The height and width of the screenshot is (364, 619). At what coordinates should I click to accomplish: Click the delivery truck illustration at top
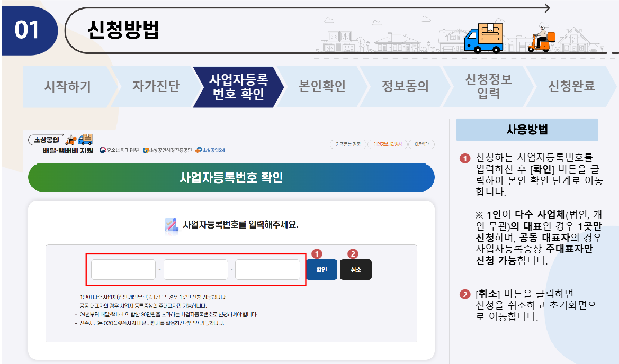tap(483, 38)
